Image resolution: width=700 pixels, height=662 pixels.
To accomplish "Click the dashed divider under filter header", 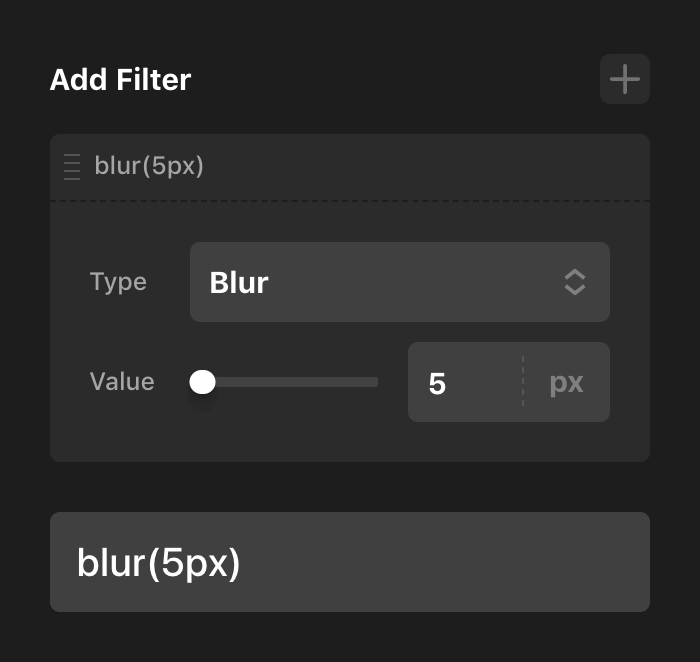I will [350, 201].
